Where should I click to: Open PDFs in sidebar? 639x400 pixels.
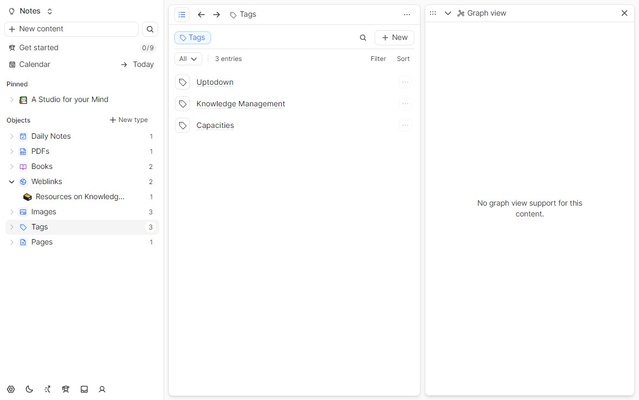40,151
